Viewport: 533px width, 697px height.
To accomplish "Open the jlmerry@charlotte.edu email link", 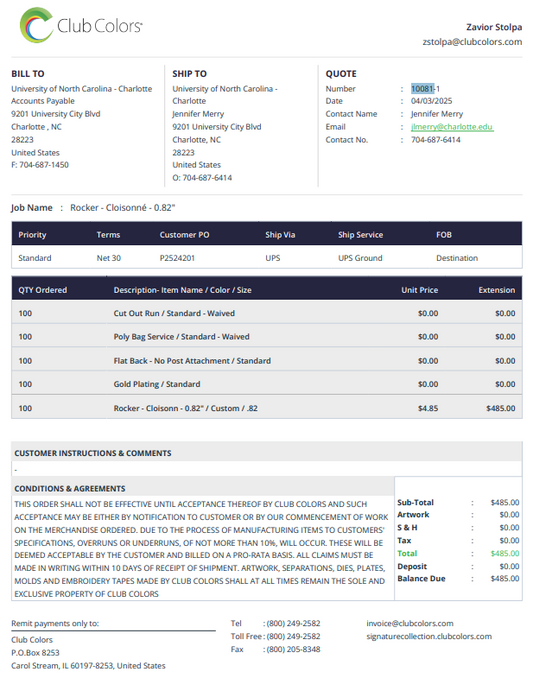I will click(x=452, y=127).
